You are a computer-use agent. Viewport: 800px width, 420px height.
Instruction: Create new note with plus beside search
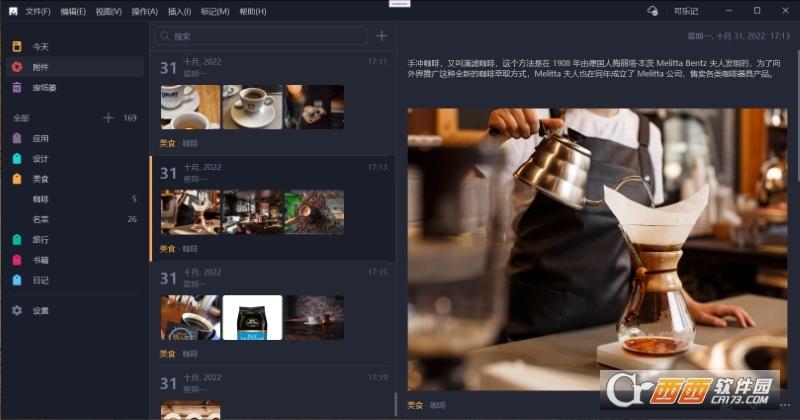(x=382, y=36)
